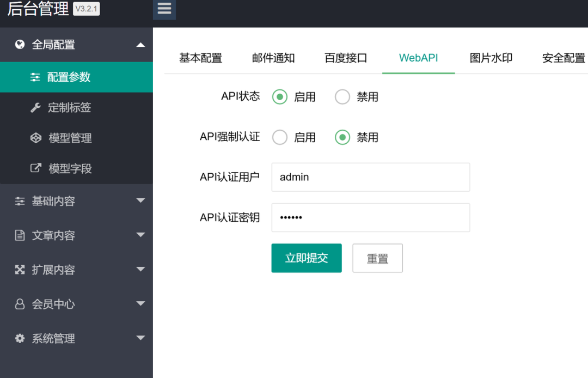Enable API强制认证 by selecting 启用
The height and width of the screenshot is (378, 588).
coord(280,138)
